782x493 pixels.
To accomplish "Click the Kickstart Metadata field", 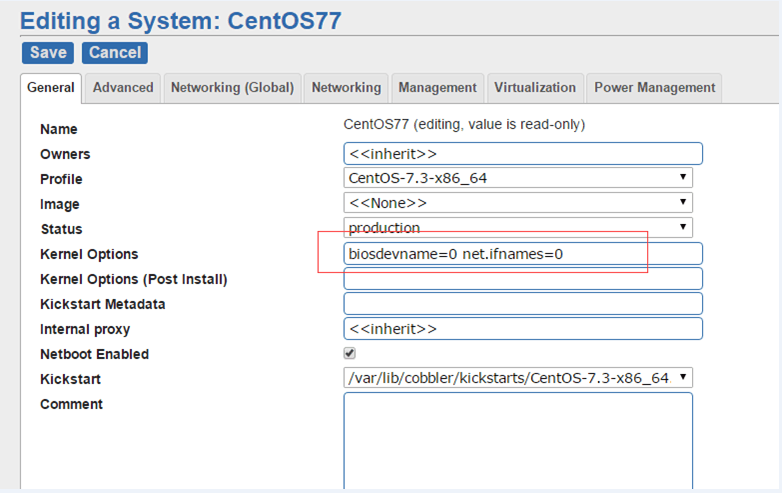I will point(523,304).
